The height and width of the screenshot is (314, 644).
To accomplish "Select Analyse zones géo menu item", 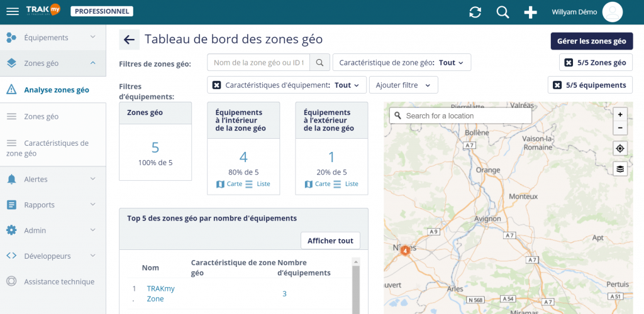I will pos(53,90).
